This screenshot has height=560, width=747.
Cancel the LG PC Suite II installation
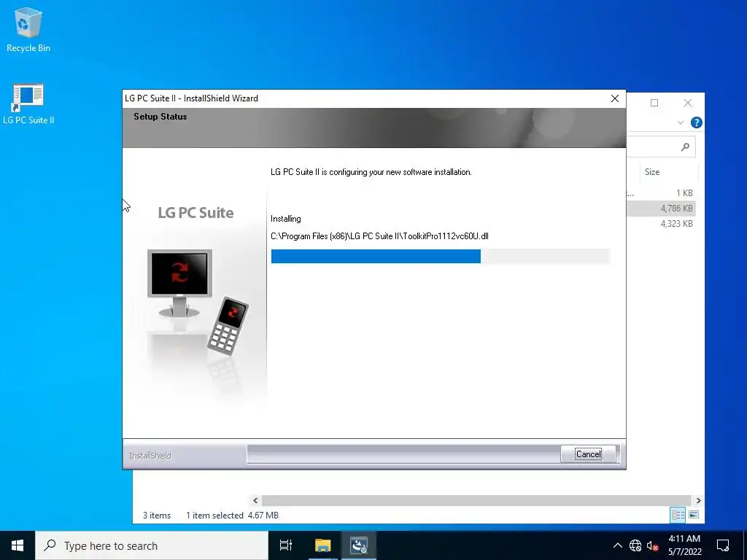588,454
